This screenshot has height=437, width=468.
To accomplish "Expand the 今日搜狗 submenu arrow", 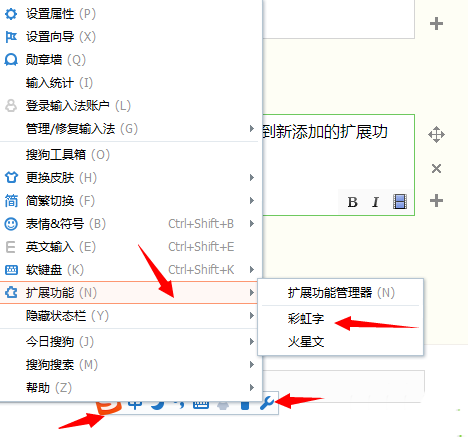I will coord(252,342).
